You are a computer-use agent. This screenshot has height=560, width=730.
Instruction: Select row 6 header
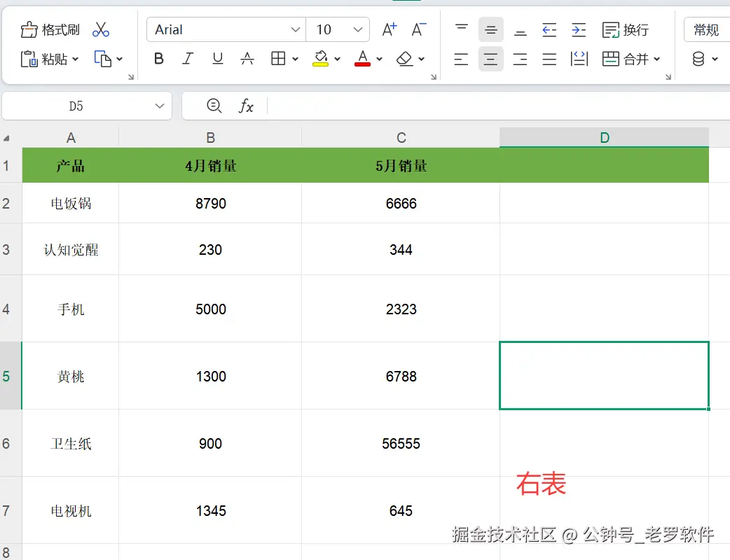pos(11,443)
